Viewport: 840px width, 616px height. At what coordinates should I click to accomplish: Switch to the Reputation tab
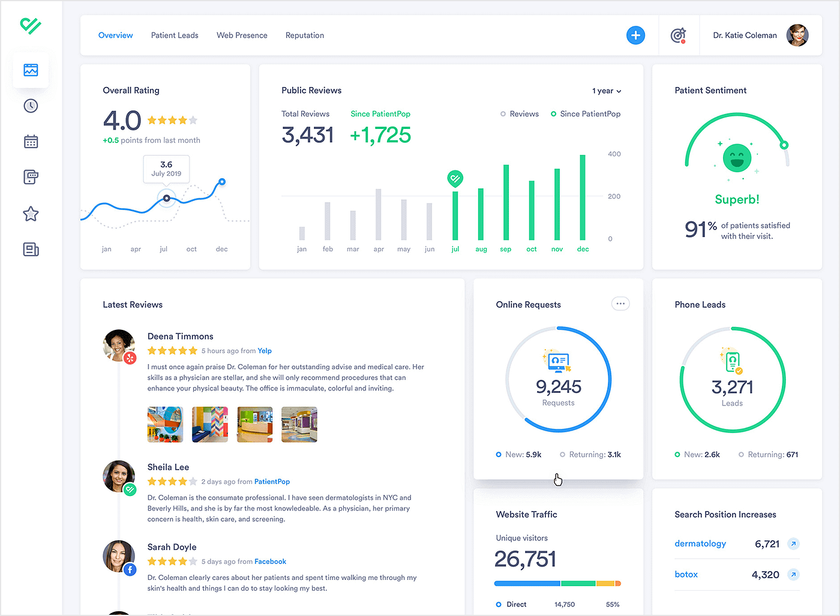305,35
